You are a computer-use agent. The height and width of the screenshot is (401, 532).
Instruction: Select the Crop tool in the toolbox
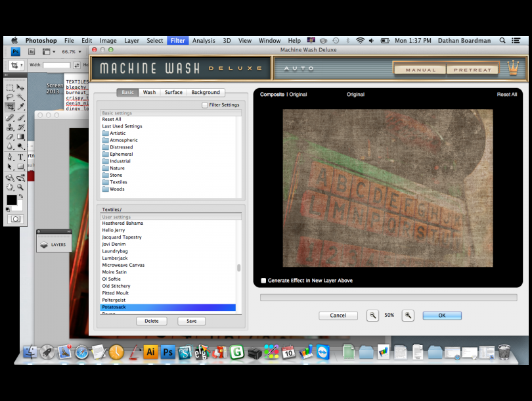tap(10, 107)
